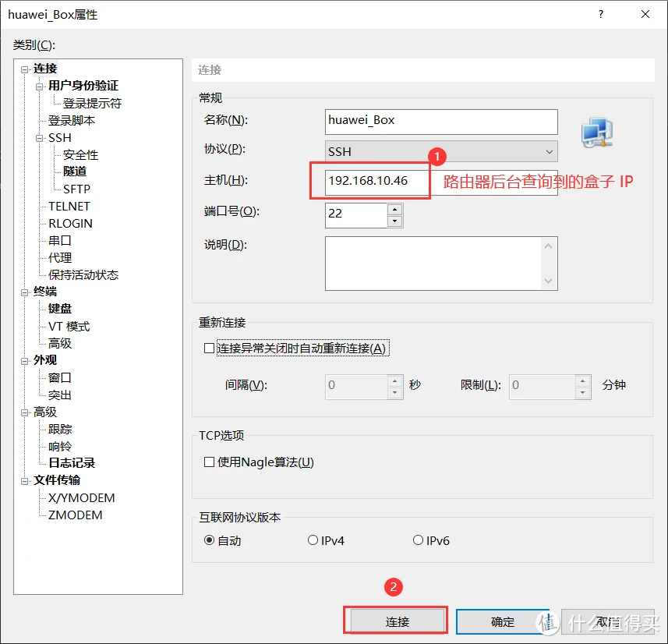Select RLOGIN in the category tree
668x644 pixels.
[x=70, y=223]
